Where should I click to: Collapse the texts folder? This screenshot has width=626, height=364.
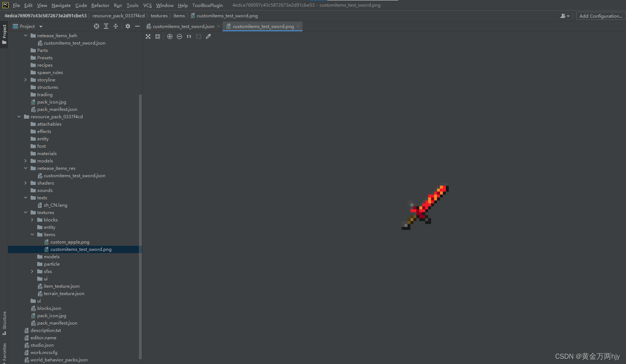[25, 197]
